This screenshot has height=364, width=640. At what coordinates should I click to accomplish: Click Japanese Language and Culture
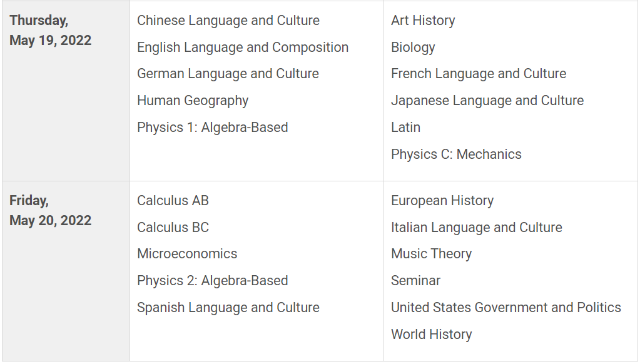(x=487, y=101)
